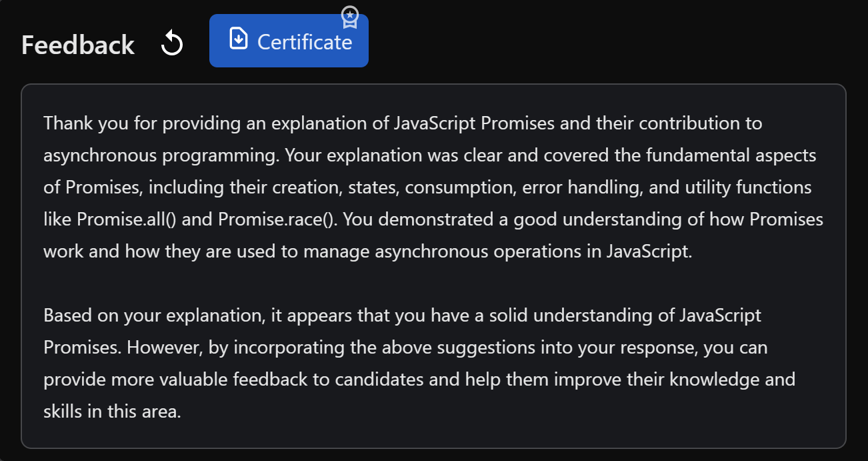Screen dimensions: 868x461
Task: Click the phrase 'asynchronous programming' in first paragraph
Action: pyautogui.click(x=159, y=155)
